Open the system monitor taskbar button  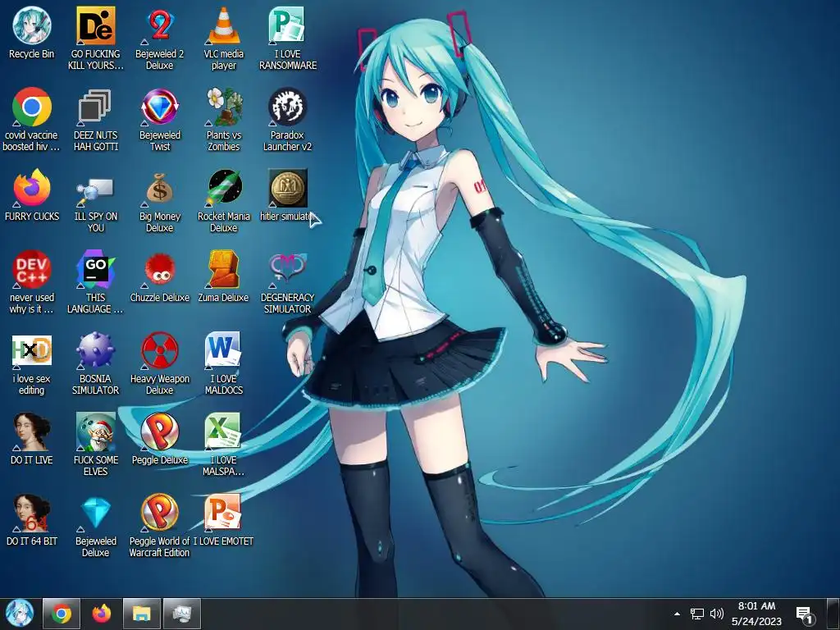182,614
